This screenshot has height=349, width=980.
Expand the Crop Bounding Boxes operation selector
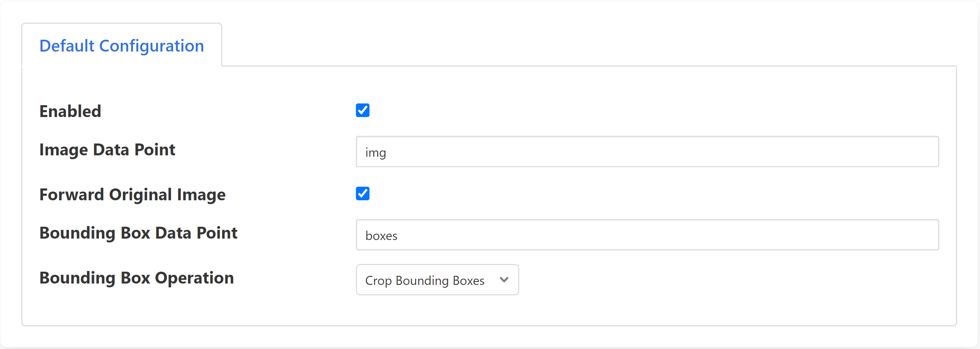(x=437, y=280)
